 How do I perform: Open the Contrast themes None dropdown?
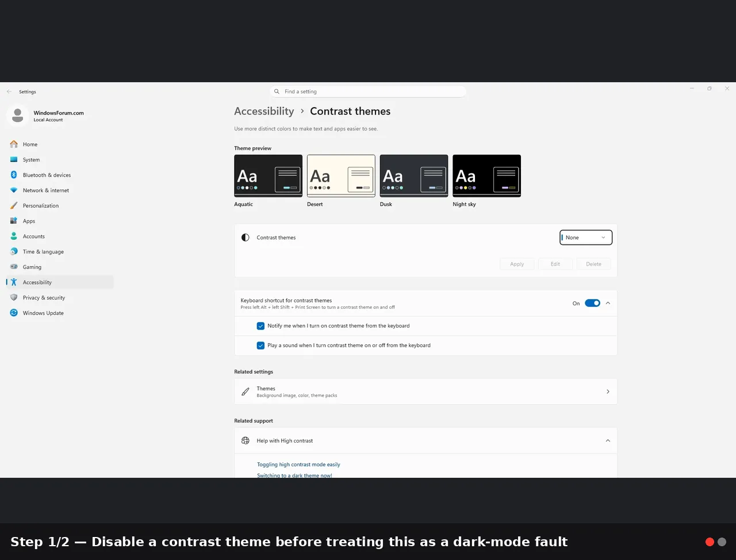click(586, 237)
